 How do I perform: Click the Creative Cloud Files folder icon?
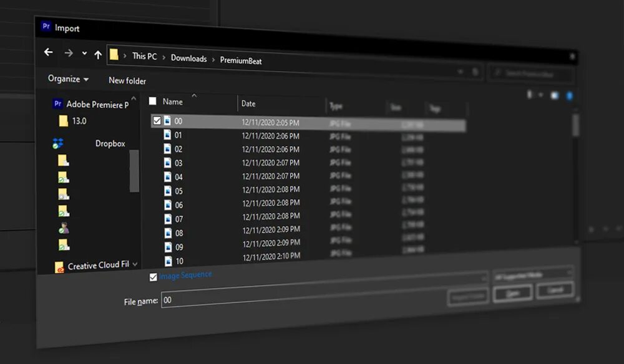pos(59,267)
